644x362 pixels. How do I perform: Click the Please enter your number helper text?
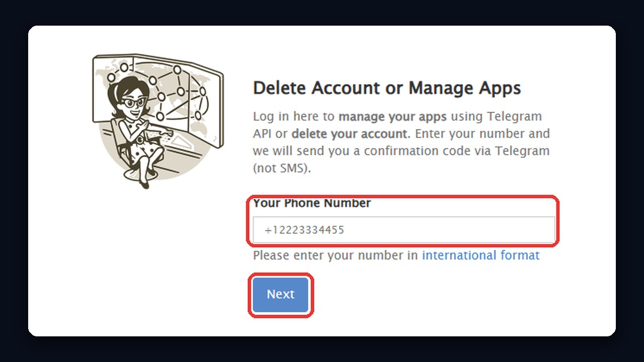[336, 255]
